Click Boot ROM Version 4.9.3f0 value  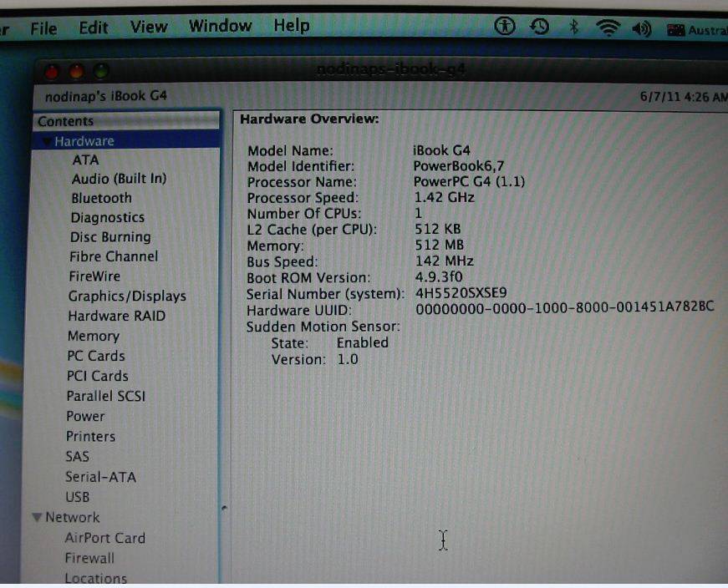point(438,277)
